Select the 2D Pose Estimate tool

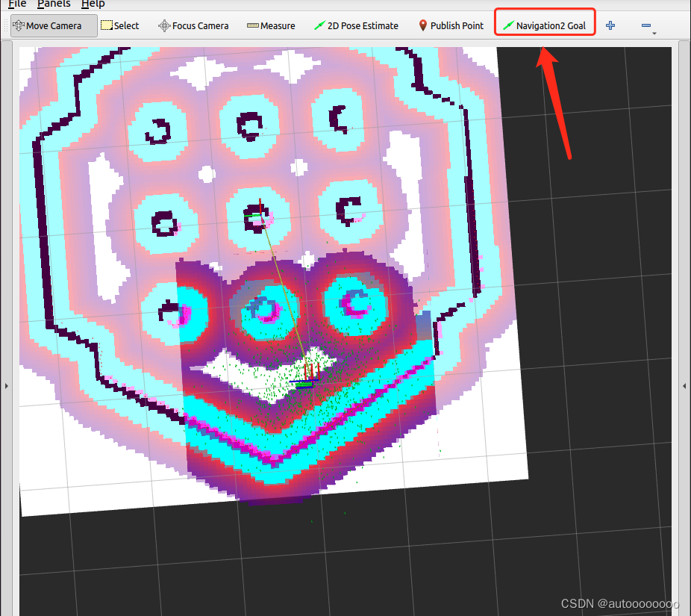click(x=356, y=25)
